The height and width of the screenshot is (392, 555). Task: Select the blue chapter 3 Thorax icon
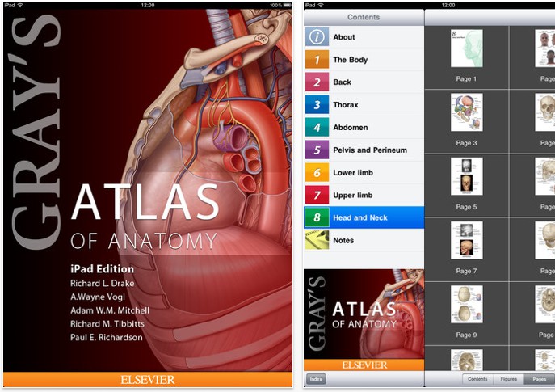tap(317, 105)
